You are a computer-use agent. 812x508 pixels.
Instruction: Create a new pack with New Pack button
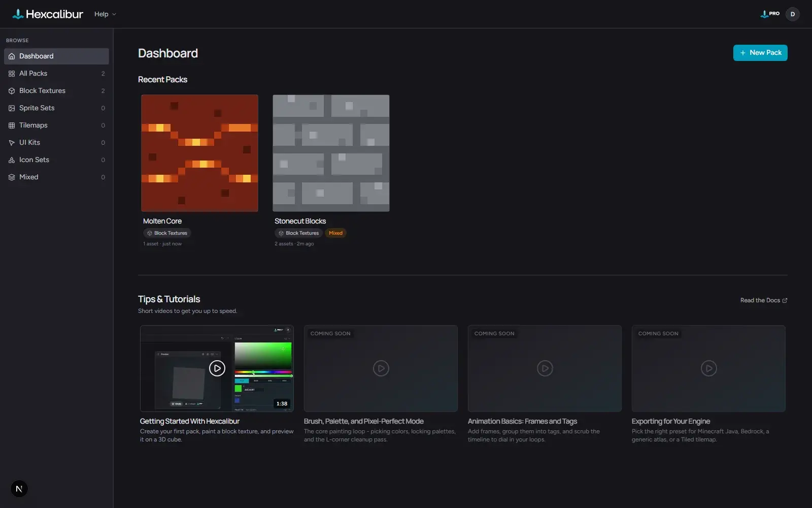[x=760, y=53]
